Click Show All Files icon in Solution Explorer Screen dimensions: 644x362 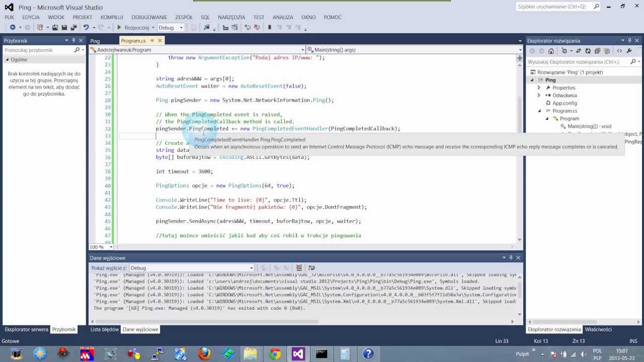tap(606, 51)
